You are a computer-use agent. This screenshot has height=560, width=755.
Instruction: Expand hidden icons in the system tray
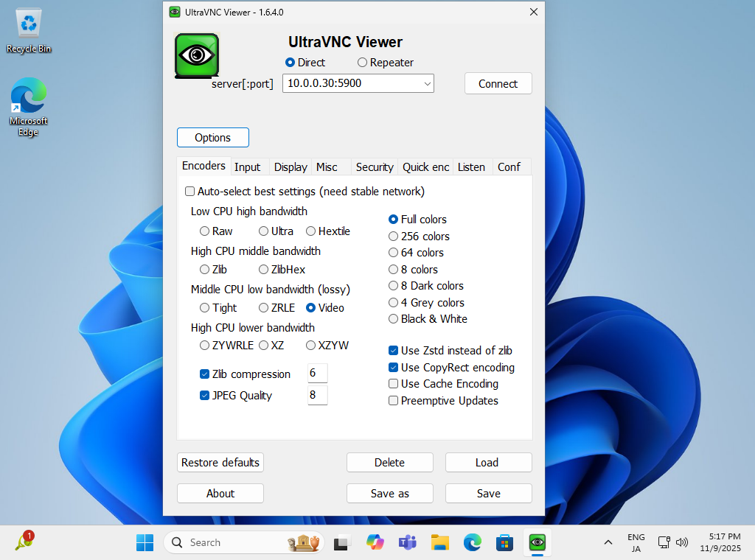[608, 542]
